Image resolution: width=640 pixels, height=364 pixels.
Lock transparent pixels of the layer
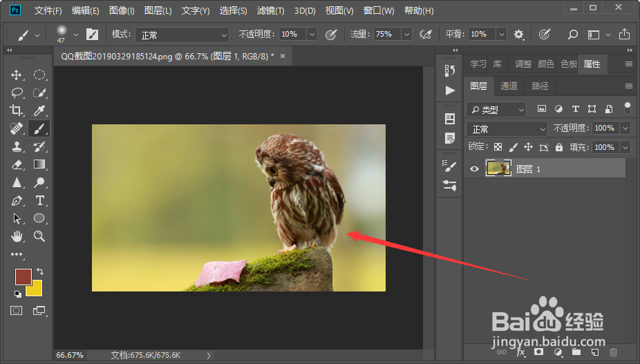(498, 147)
